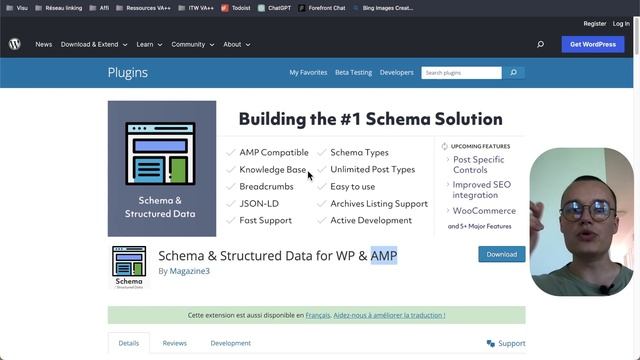The width and height of the screenshot is (640, 360).
Task: Focus the Search plugins input field
Action: pos(461,73)
